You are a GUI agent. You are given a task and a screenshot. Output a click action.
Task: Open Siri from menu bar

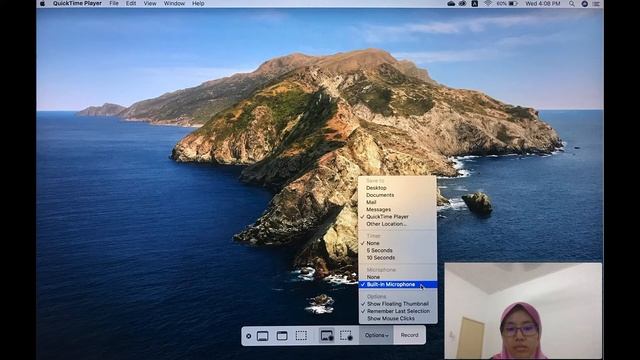(x=584, y=3)
